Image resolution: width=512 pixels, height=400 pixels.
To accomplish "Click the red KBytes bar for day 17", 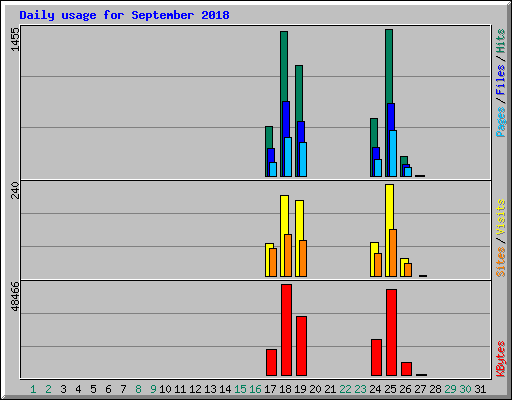I will click(x=271, y=362).
